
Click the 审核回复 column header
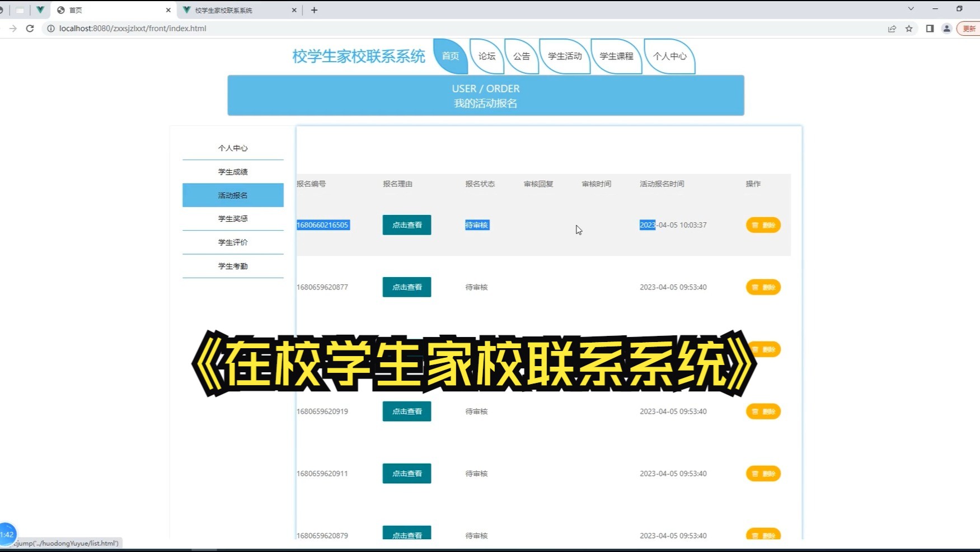click(538, 184)
